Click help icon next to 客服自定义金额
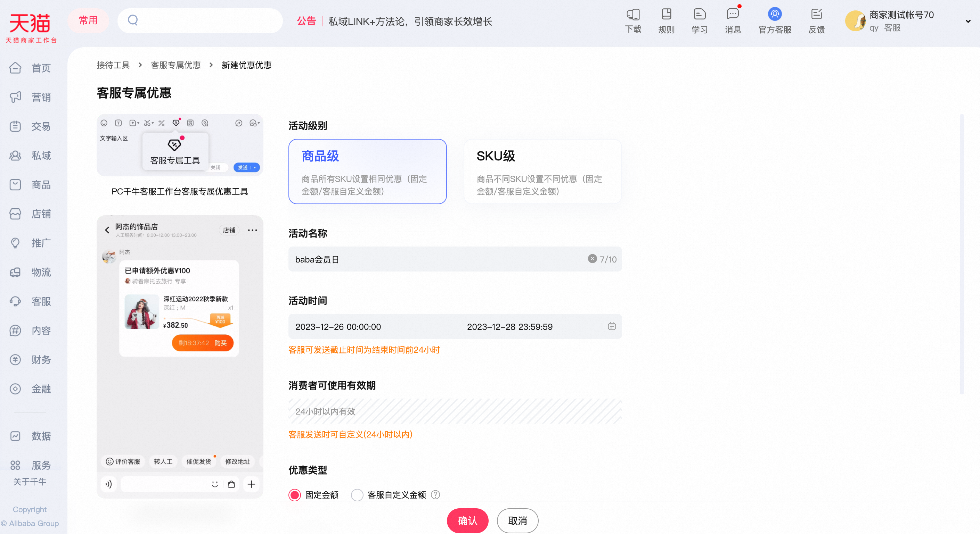Screen dimensions: 980x534 pyautogui.click(x=435, y=494)
